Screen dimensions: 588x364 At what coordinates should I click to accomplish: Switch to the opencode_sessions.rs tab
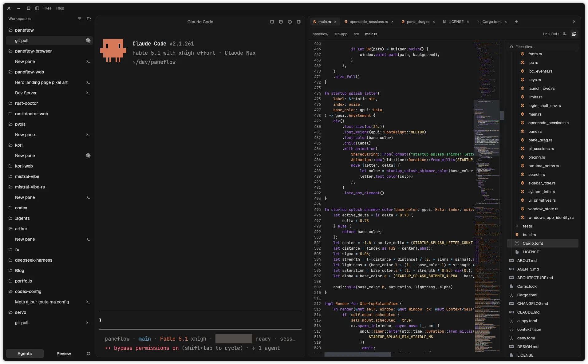(369, 22)
